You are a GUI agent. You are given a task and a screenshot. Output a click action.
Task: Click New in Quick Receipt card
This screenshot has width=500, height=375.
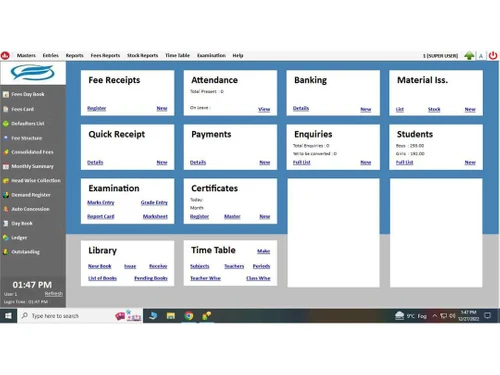click(162, 162)
